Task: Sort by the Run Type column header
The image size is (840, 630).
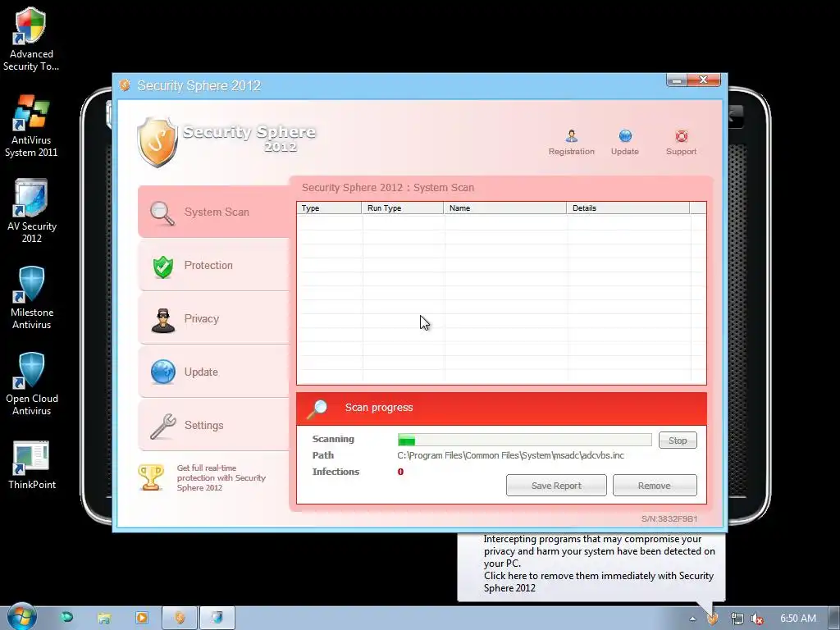Action: [x=403, y=208]
